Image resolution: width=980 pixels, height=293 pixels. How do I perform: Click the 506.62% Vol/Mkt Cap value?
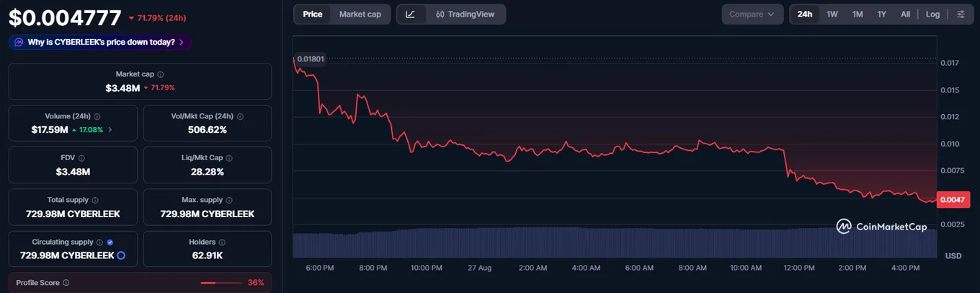click(x=209, y=130)
